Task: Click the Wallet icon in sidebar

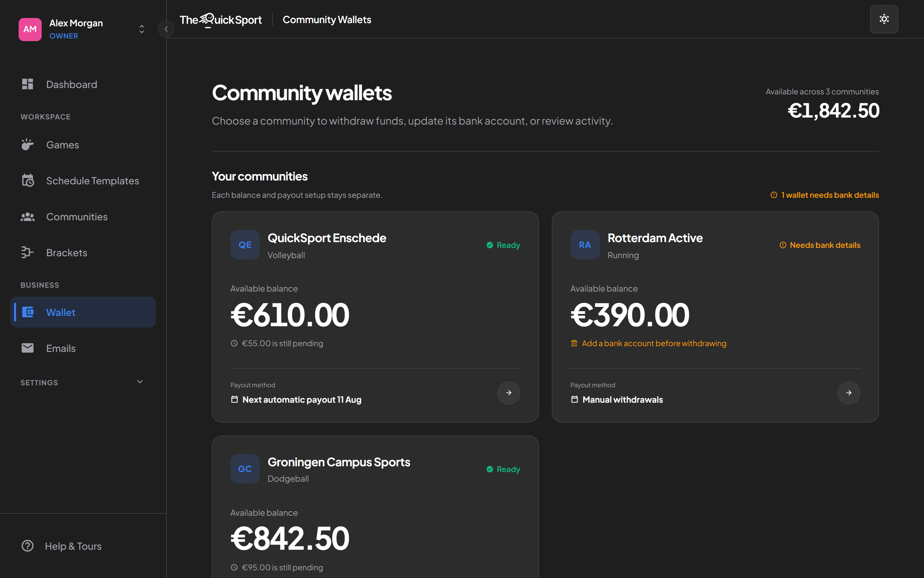Action: pyautogui.click(x=28, y=312)
